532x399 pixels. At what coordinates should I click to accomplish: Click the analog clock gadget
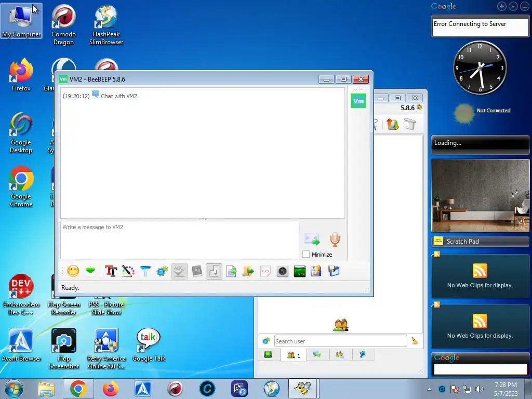pos(480,68)
